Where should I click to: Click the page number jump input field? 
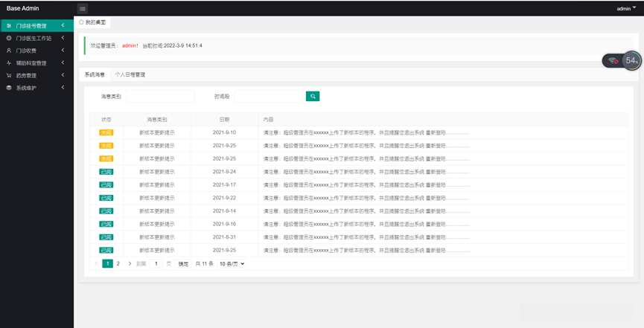tap(156, 263)
